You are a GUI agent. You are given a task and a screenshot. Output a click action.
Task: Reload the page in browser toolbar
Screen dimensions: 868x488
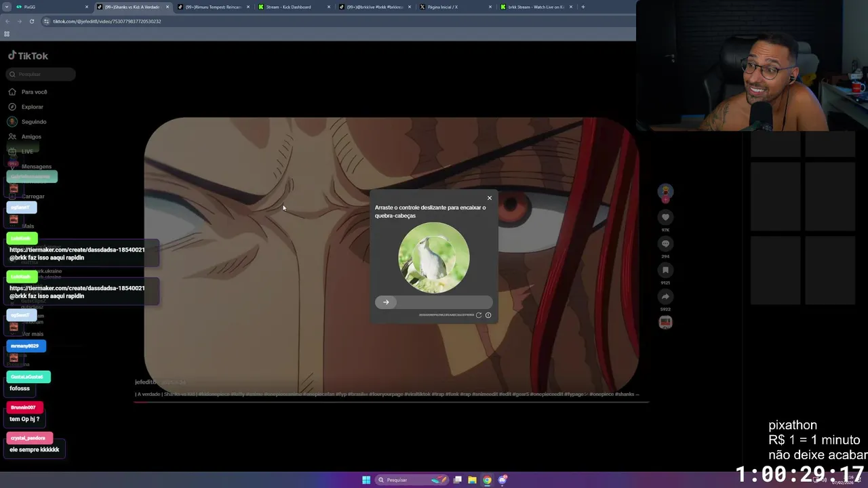[x=32, y=21]
